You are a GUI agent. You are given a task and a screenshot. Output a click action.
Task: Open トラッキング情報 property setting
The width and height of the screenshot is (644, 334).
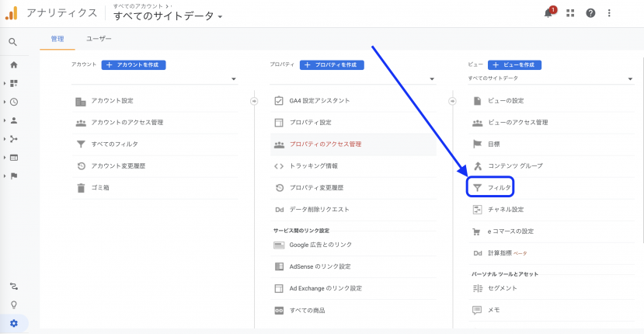(x=313, y=165)
